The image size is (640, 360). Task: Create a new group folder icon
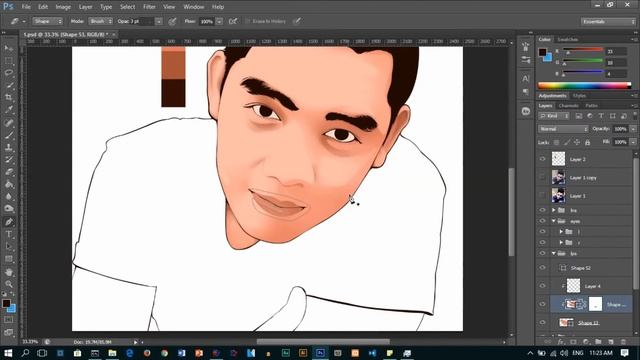click(x=598, y=342)
